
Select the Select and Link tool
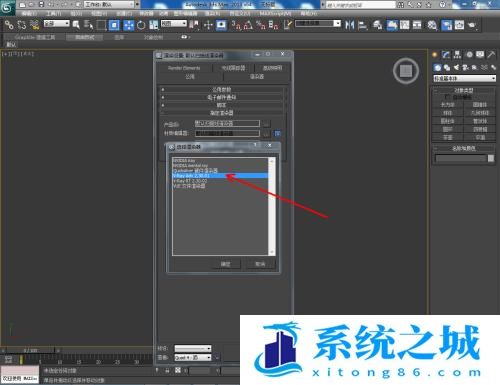click(x=9, y=25)
